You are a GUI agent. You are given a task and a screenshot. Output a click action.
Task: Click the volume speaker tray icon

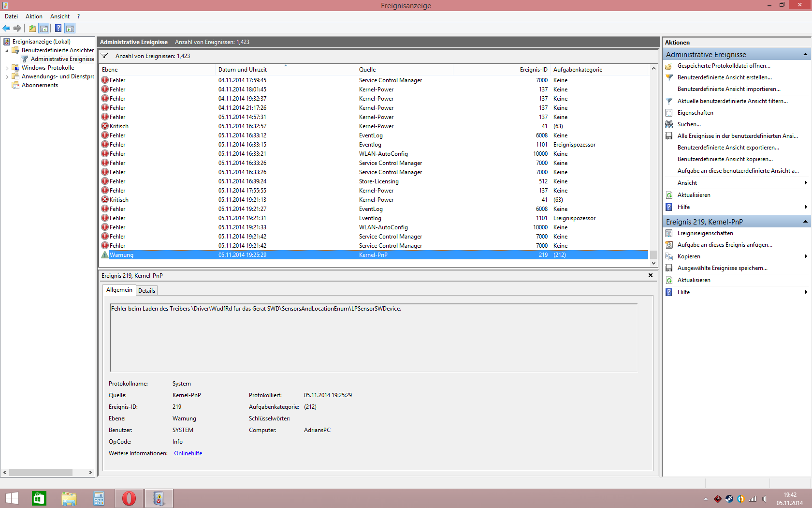(765, 499)
